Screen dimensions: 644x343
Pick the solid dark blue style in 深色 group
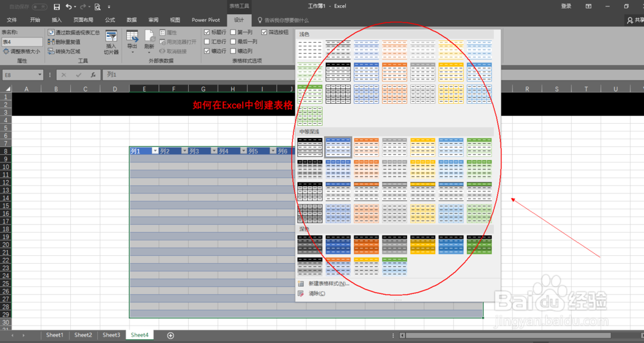[338, 244]
